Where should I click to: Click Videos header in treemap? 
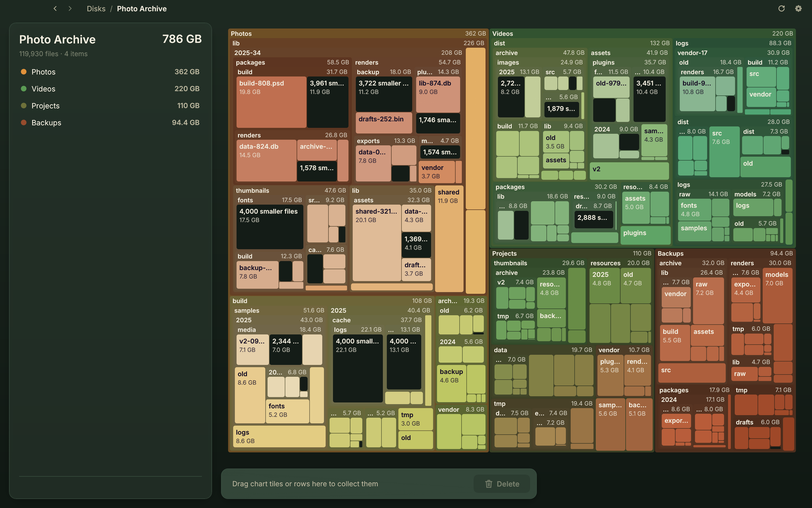(x=642, y=34)
